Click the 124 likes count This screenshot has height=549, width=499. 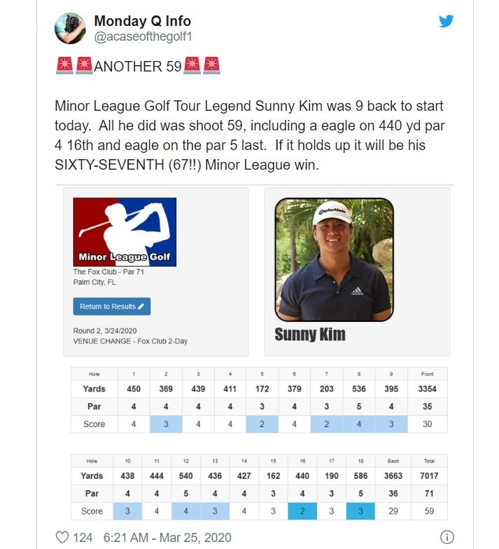(x=83, y=537)
